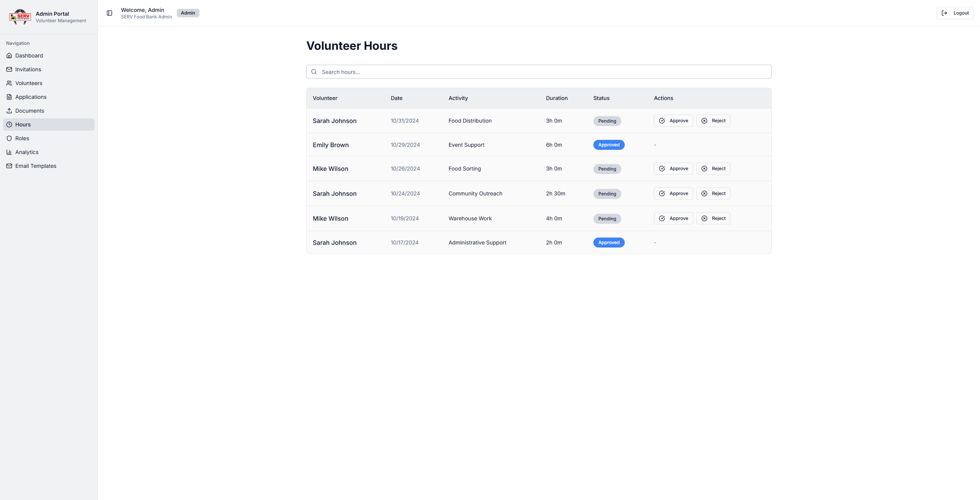Approve Sarah Johnson's Food Distribution hours
Screen dimensions: 980x500
click(673, 121)
